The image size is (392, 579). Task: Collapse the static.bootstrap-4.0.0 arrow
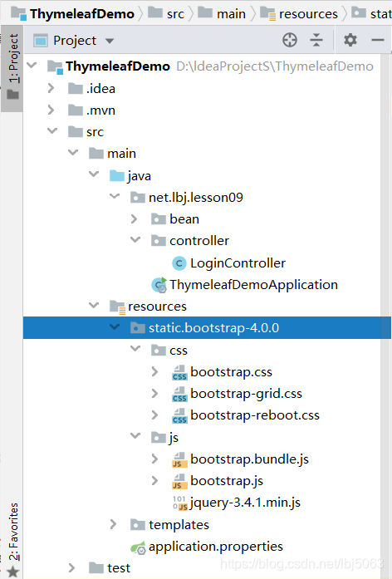point(115,326)
